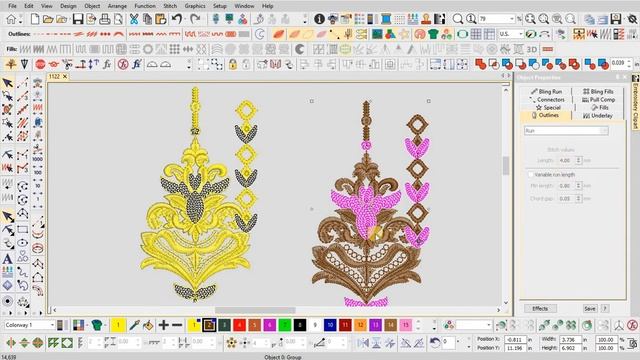Open the Design menu
Screen dimensions: 640x360
(x=68, y=6)
